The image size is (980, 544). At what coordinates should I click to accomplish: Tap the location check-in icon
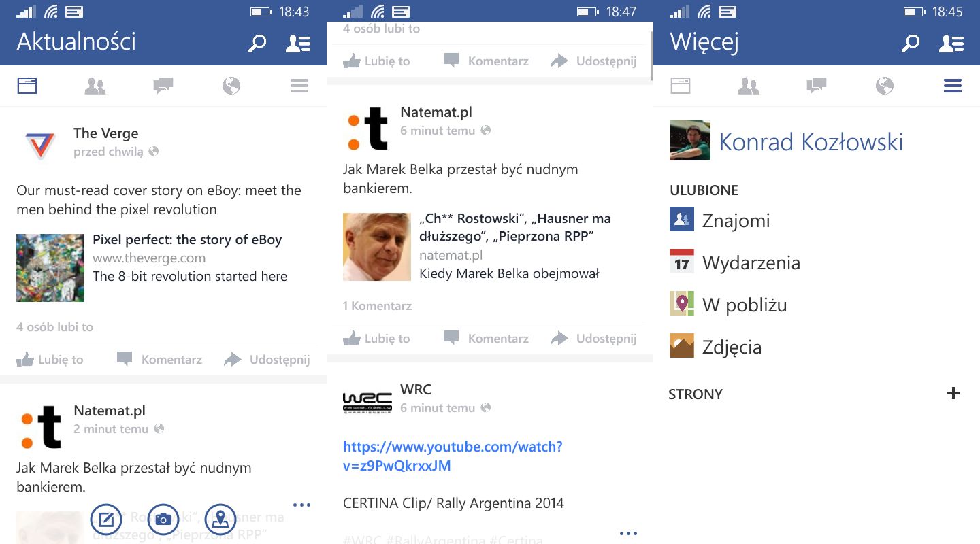(x=220, y=520)
